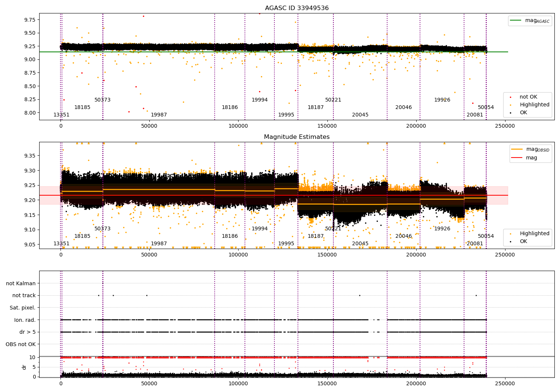Click the y-axis tick '9.20' in middle plot
The height and width of the screenshot is (392, 560).
click(29, 200)
